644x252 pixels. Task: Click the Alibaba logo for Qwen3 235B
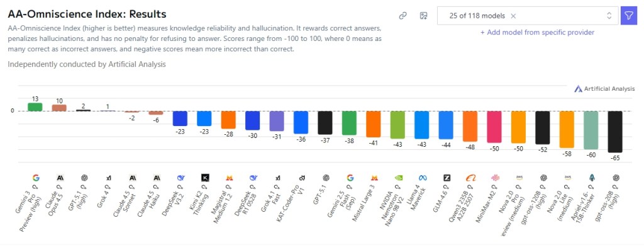point(470,178)
